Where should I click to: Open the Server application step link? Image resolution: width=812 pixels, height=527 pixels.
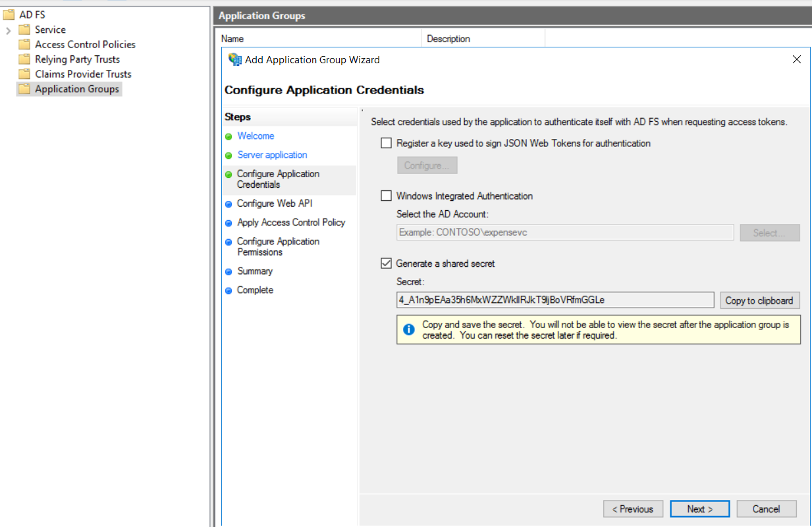tap(272, 155)
